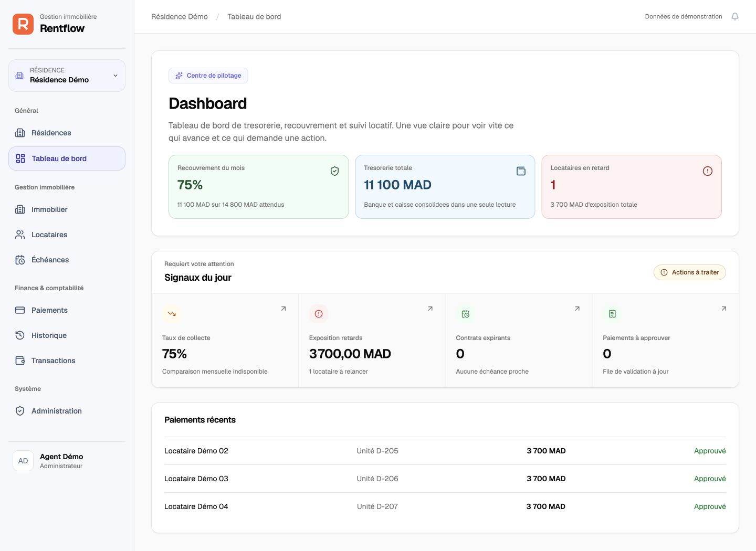This screenshot has width=756, height=551.
Task: Open Paiements in the sidebar
Action: 67,310
